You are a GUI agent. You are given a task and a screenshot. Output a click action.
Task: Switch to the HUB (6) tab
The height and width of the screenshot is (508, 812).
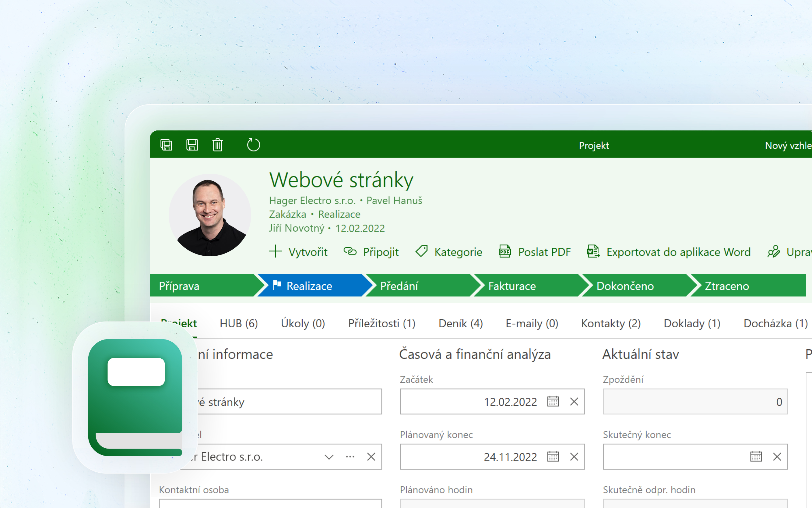pyautogui.click(x=239, y=323)
